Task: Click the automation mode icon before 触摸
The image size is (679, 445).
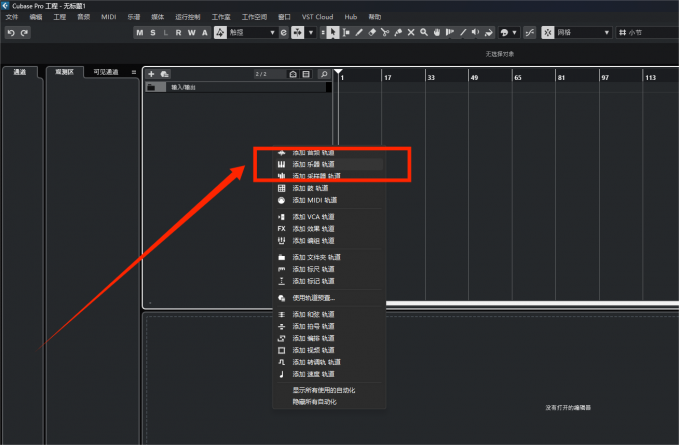Action: [220, 32]
